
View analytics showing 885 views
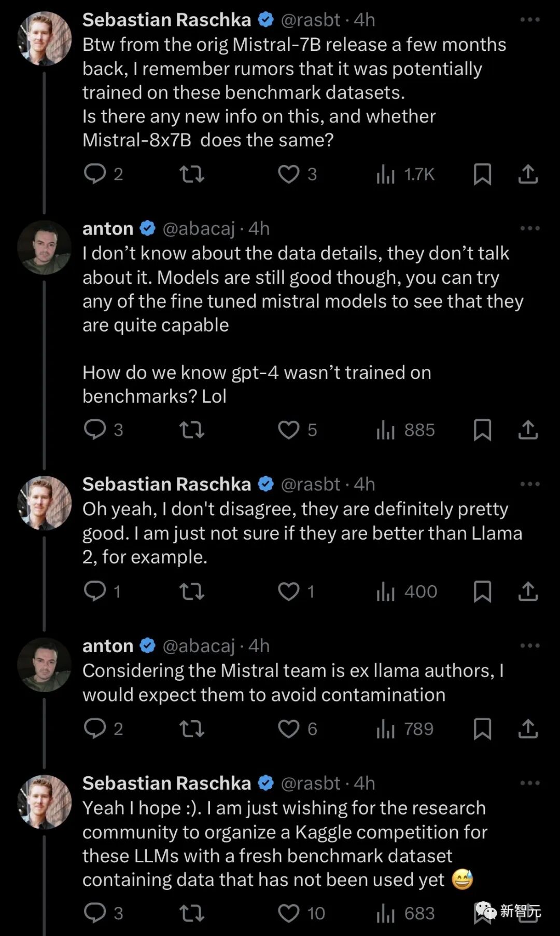[405, 430]
